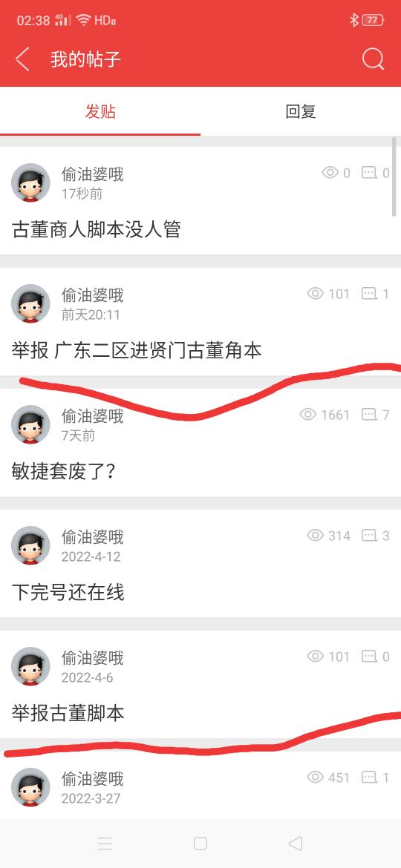
Task: Tap the comment icon on 下完号还在线 post
Action: pos(369,536)
